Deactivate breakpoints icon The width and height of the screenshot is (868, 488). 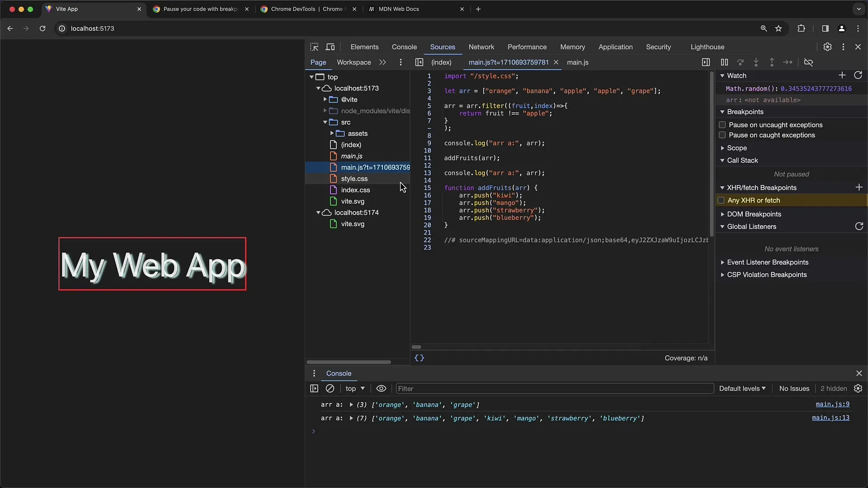click(x=809, y=62)
